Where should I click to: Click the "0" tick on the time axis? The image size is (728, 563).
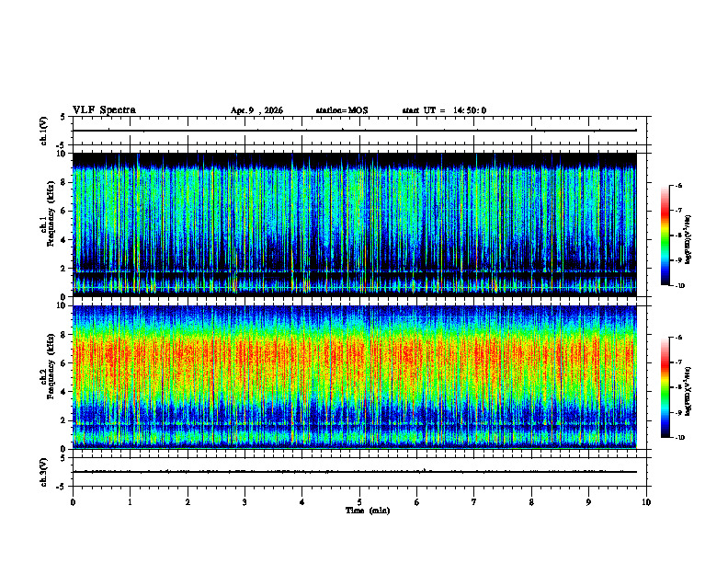[x=73, y=502]
